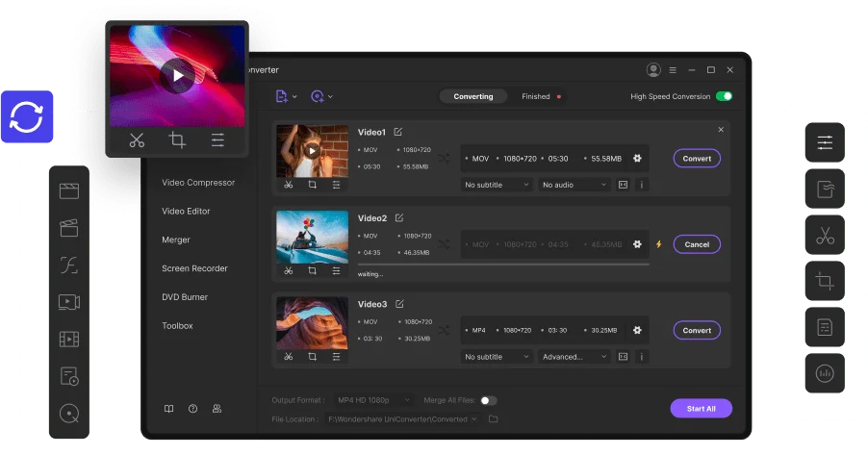Click Video3 preview frame icon
This screenshot has width=868, height=455.
coord(624,357)
